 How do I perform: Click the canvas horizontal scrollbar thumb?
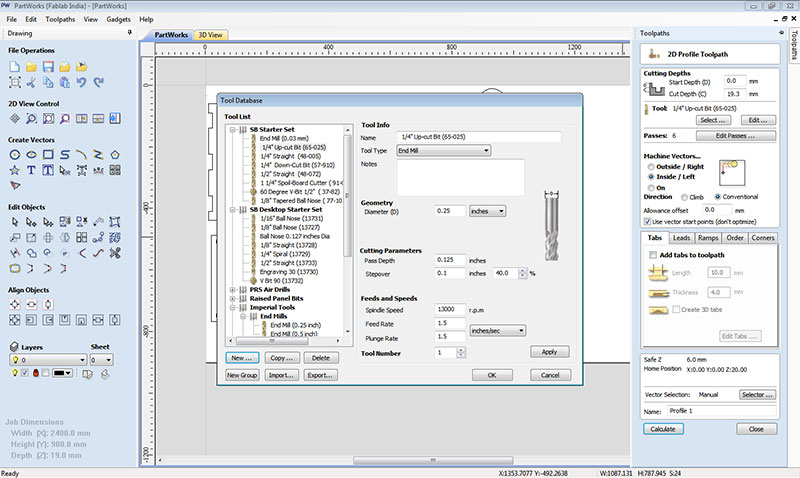click(433, 460)
